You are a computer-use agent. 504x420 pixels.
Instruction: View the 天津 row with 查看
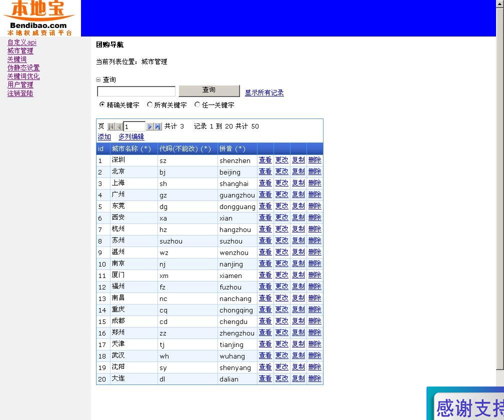(x=265, y=344)
